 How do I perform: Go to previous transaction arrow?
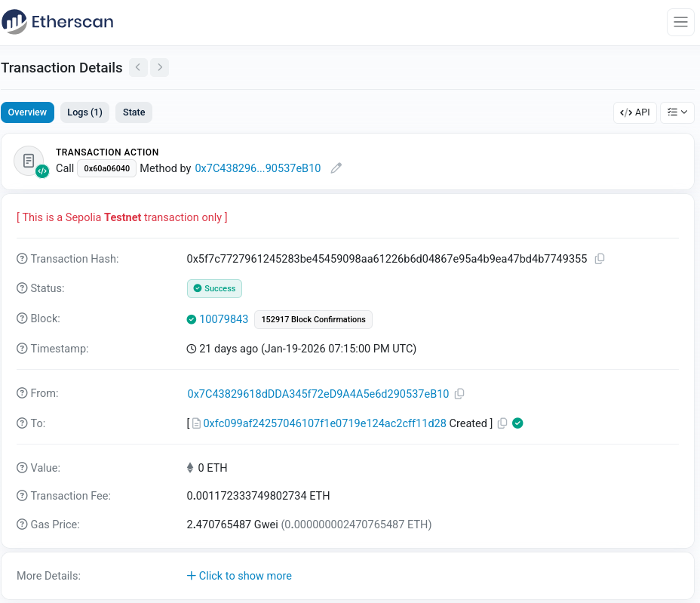(x=138, y=67)
